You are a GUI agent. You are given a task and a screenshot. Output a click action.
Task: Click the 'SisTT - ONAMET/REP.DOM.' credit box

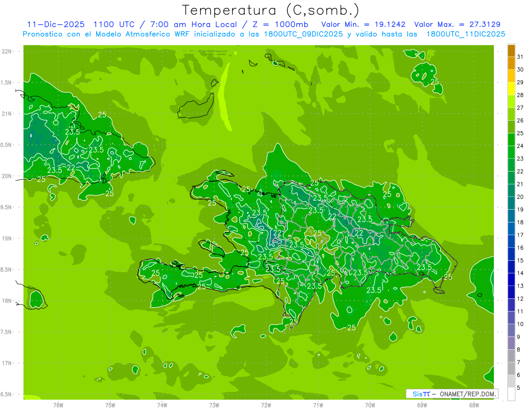(x=452, y=394)
